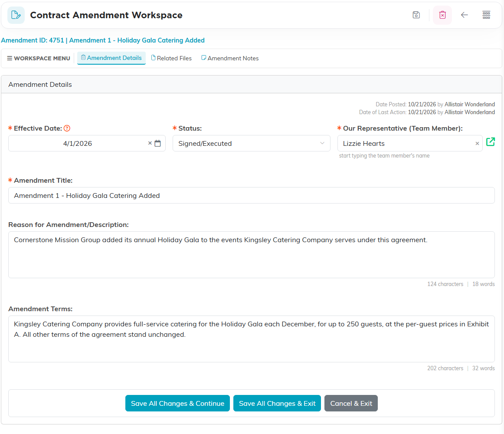This screenshot has height=434, width=504.
Task: Click the save disk icon in header
Action: click(416, 15)
